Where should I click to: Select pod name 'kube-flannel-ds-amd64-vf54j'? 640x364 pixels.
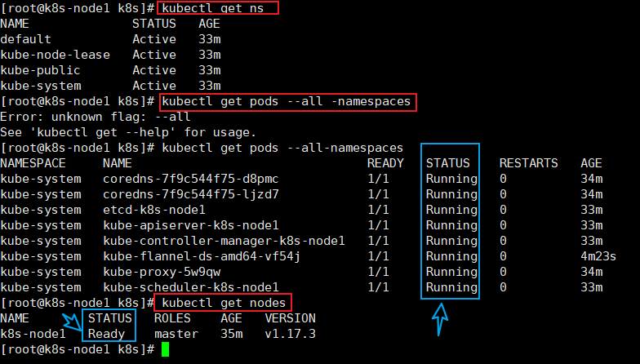[x=202, y=256]
